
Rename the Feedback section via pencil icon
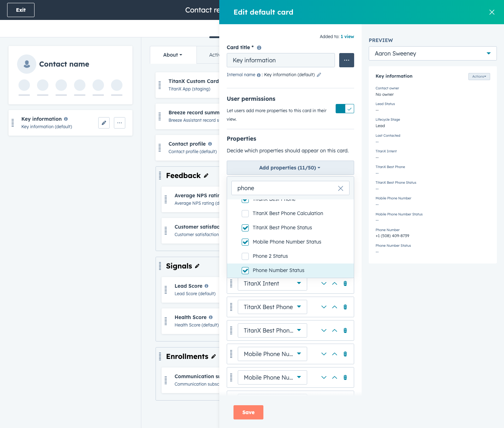(x=206, y=176)
